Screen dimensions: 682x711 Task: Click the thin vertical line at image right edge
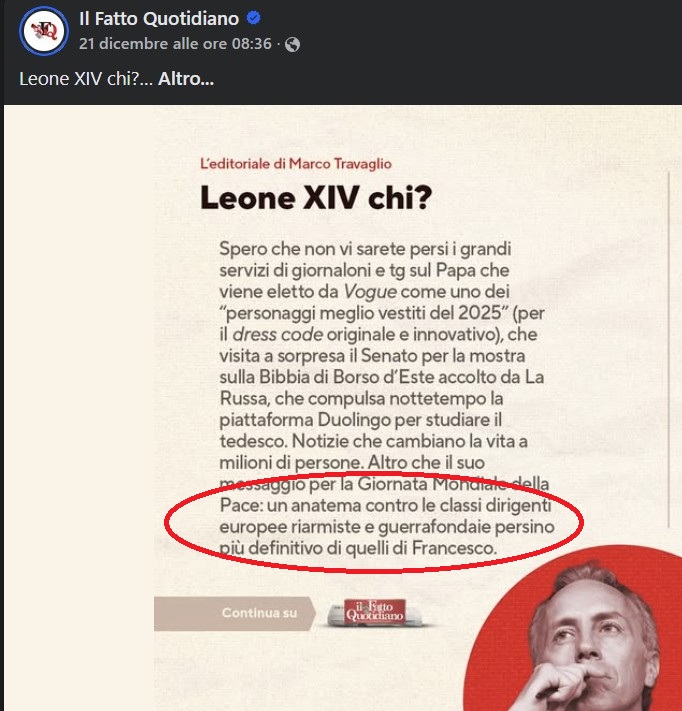click(669, 350)
